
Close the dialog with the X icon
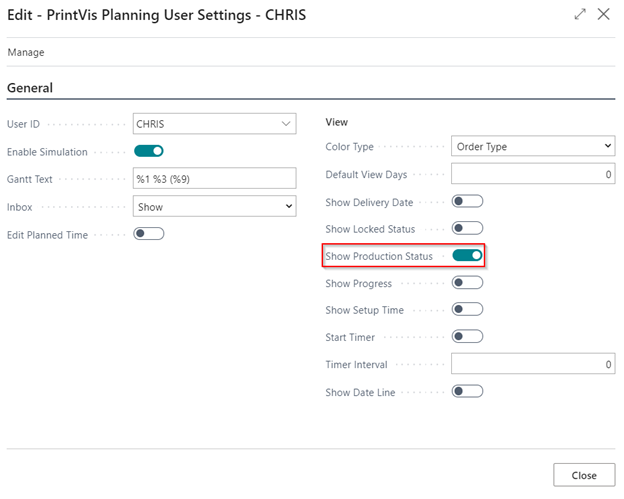coord(604,14)
